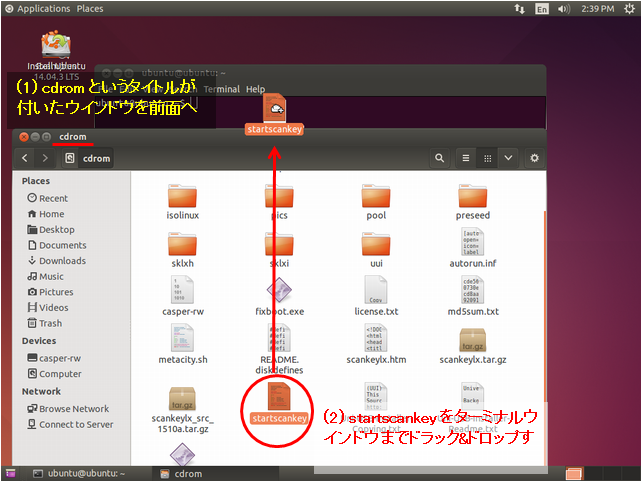Click the cdrom path bar button
This screenshot has width=642, height=482.
[88, 158]
